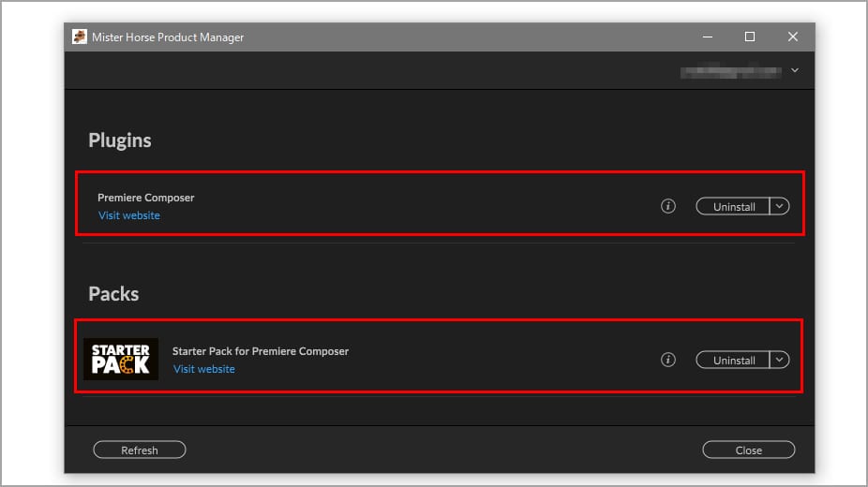Minimize the Product Manager window
Image resolution: width=868 pixels, height=487 pixels.
click(707, 37)
